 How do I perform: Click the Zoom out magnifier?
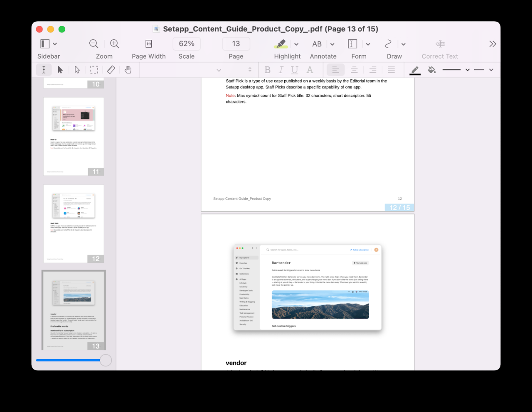click(x=94, y=44)
